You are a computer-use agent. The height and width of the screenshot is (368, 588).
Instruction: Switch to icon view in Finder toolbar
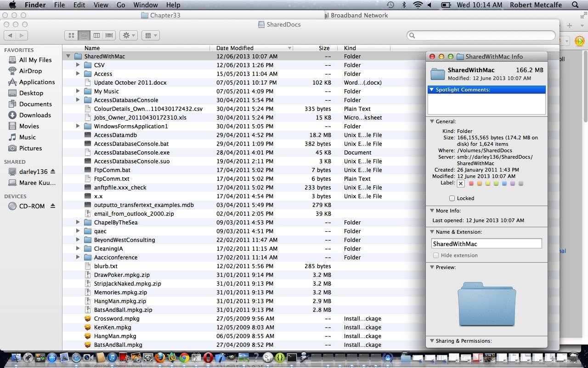pyautogui.click(x=72, y=35)
